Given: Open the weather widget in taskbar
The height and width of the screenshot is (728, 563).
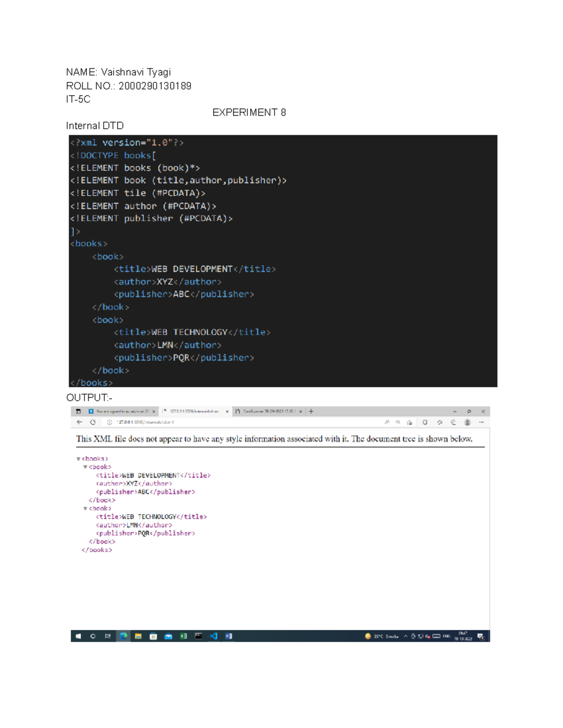Looking at the screenshot, I should (x=381, y=636).
